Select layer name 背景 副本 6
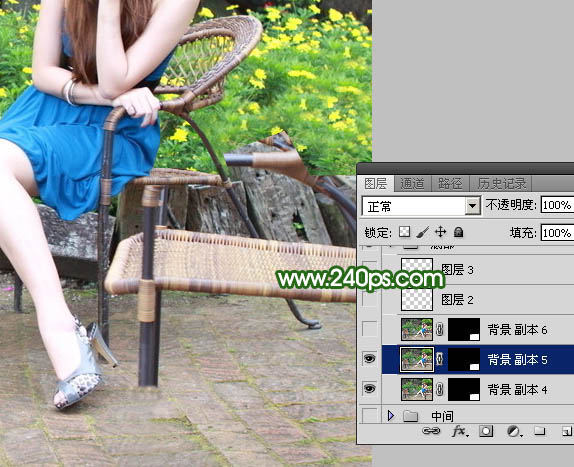Image resolution: width=574 pixels, height=467 pixels. pyautogui.click(x=517, y=330)
